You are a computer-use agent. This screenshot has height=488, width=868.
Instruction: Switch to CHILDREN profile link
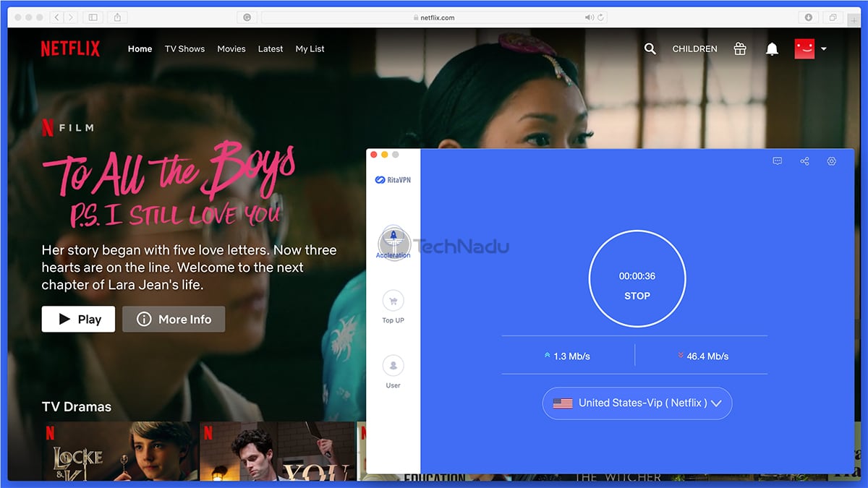695,49
